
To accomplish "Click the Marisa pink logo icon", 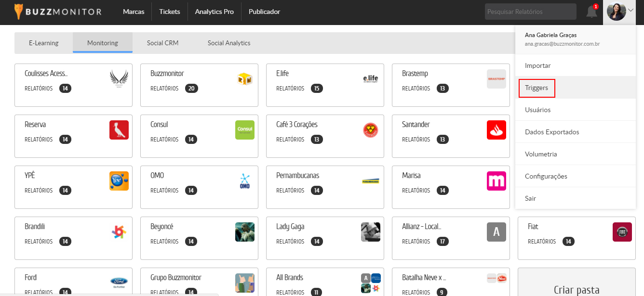I will click(496, 181).
